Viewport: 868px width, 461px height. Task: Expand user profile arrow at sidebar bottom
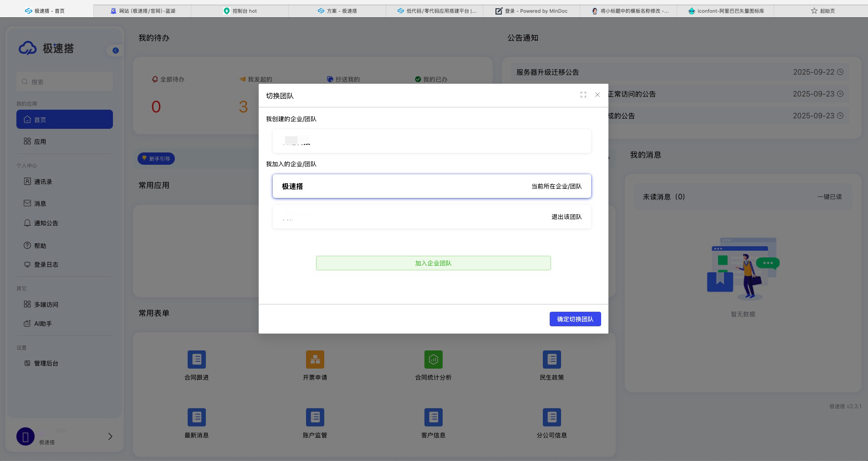[x=110, y=436]
